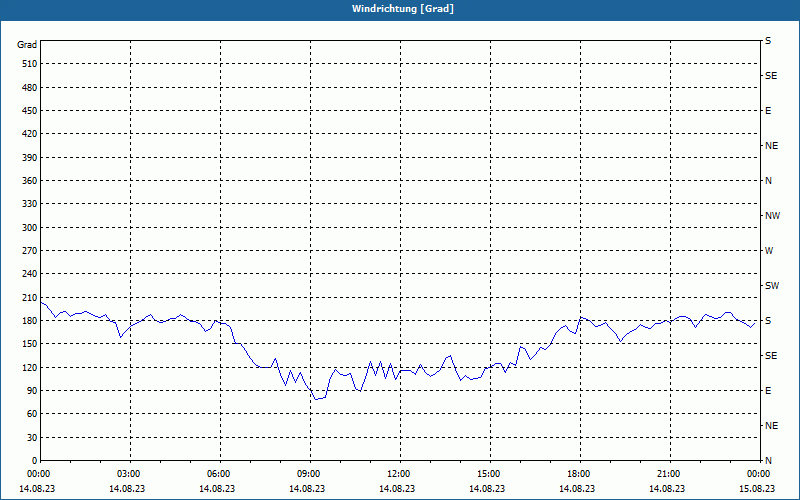This screenshot has width=800, height=500.
Task: Select the 0 y-axis value
Action: pyautogui.click(x=35, y=461)
